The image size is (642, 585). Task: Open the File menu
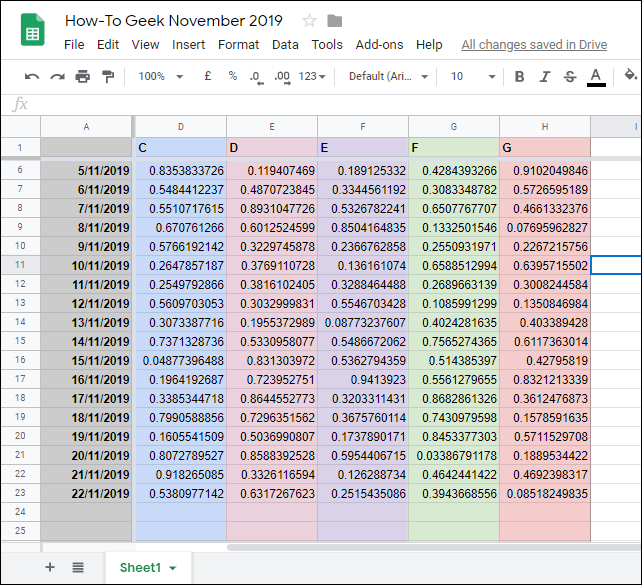click(74, 45)
